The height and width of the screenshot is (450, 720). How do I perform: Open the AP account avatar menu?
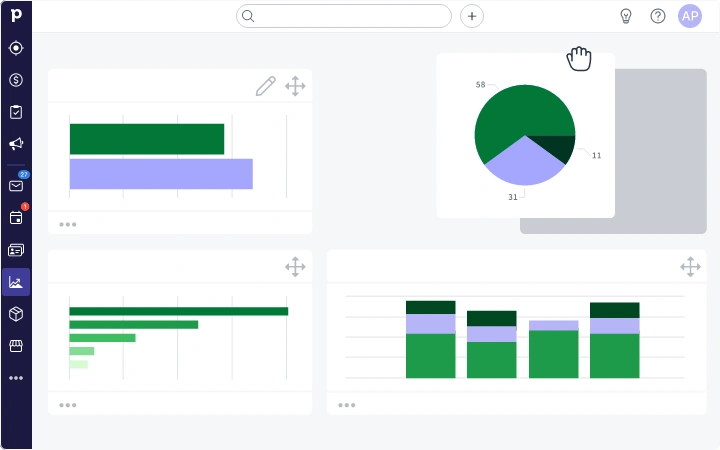pos(690,16)
